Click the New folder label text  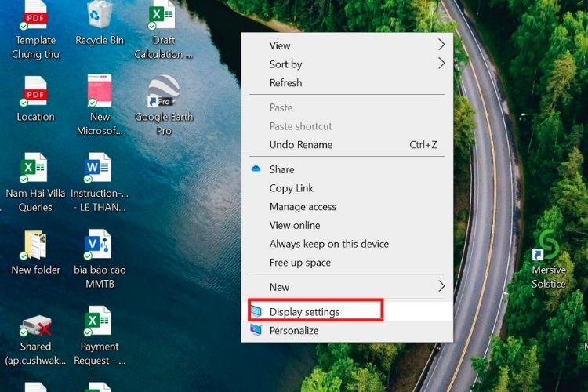click(35, 270)
